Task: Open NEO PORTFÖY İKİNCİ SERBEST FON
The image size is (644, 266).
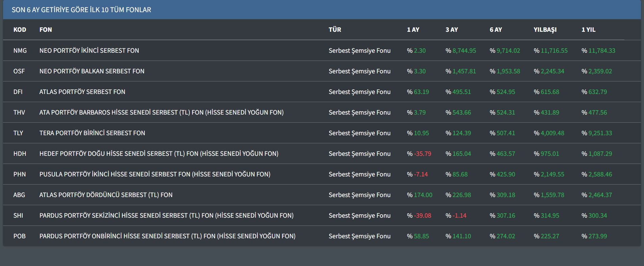Action: (89, 51)
